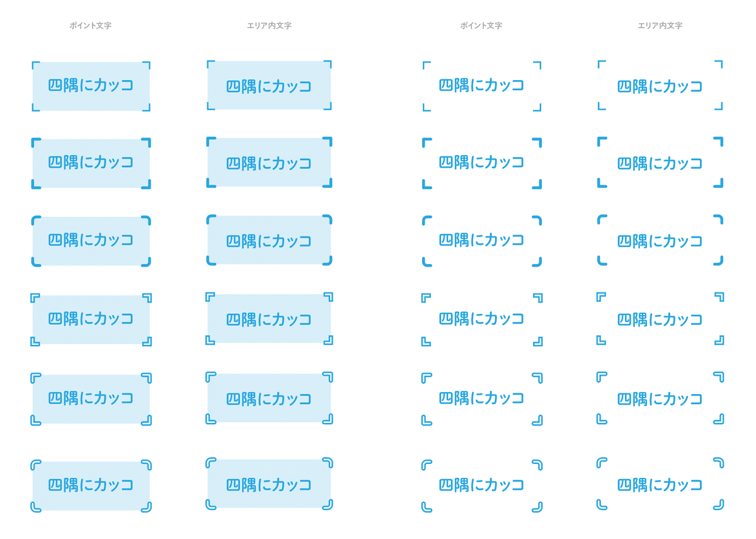This screenshot has height=539, width=756.
Task: Select outlined curved-bracket unfilled sample under right ポイント文字
Action: pyautogui.click(x=481, y=485)
